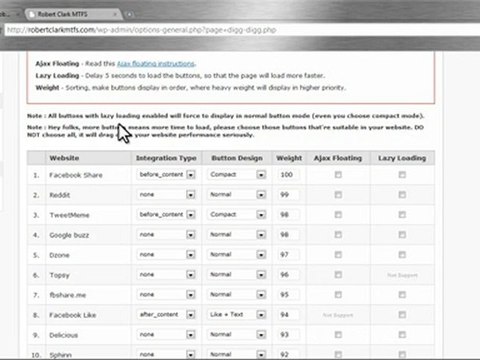
Task: Open Topsy Integration Type dropdown
Action: click(x=166, y=275)
